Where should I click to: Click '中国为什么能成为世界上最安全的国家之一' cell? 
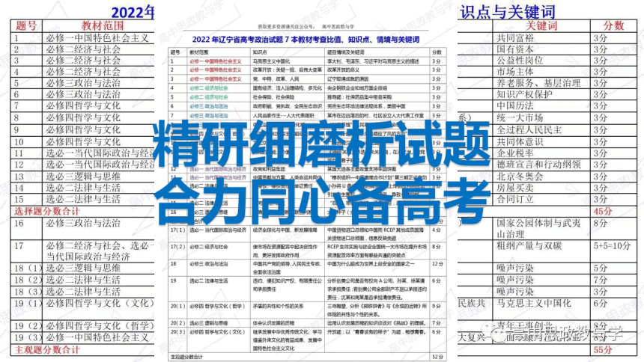pos(371,264)
